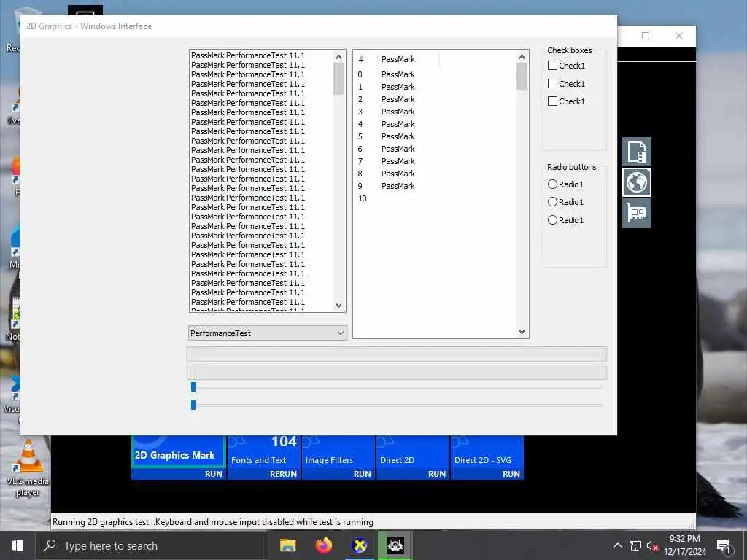The width and height of the screenshot is (747, 560).
Task: Click the '2D Graphics - Windows Interface' title bar
Action: click(318, 26)
